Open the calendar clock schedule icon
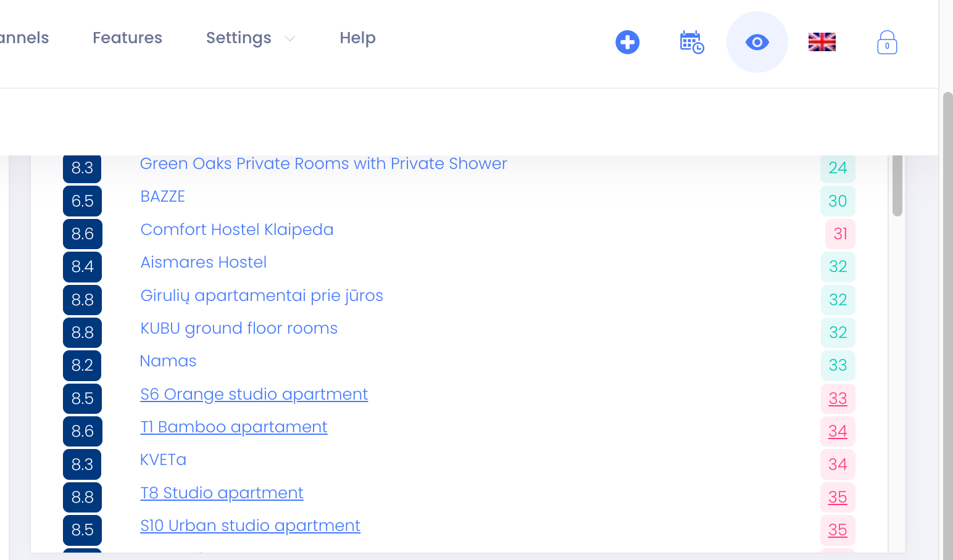953x560 pixels. [x=691, y=42]
